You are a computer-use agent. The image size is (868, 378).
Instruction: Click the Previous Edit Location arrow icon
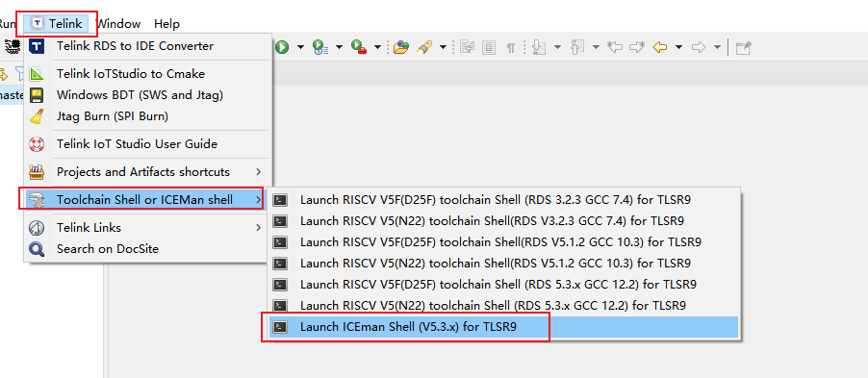[615, 47]
